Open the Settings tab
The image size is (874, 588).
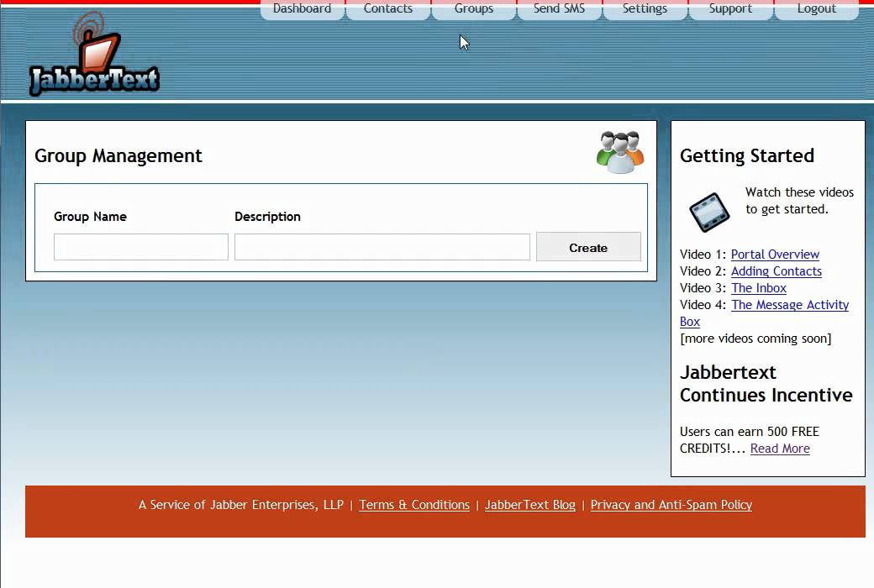[645, 9]
